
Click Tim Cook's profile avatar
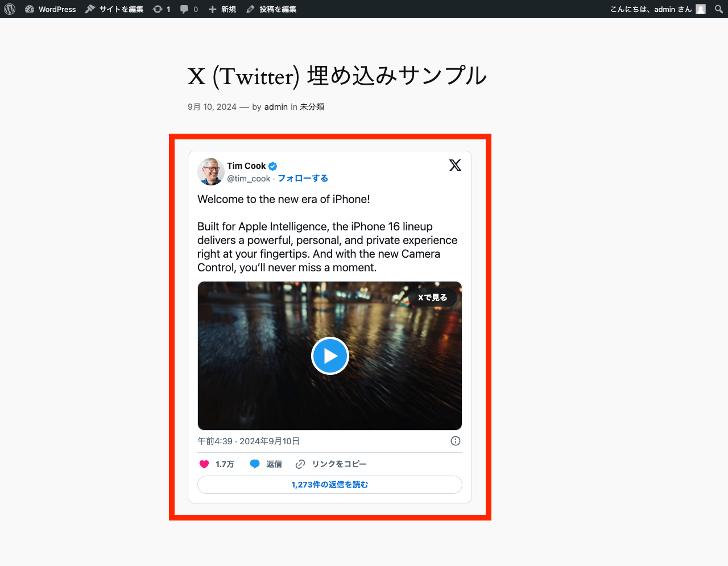(211, 172)
